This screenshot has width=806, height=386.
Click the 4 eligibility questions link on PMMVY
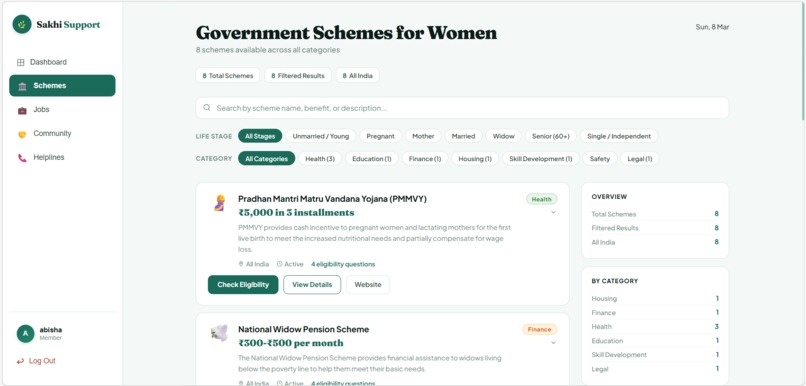343,264
